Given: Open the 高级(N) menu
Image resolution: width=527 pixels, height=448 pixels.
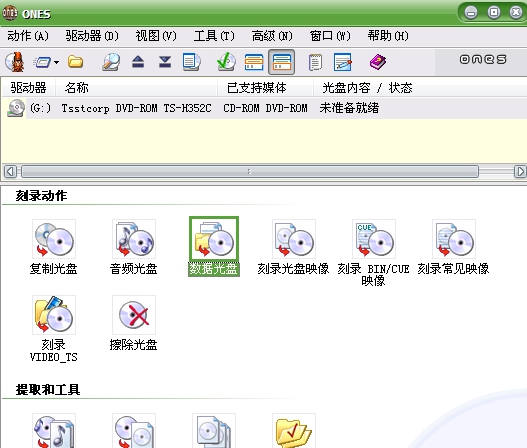Looking at the screenshot, I should tap(272, 36).
